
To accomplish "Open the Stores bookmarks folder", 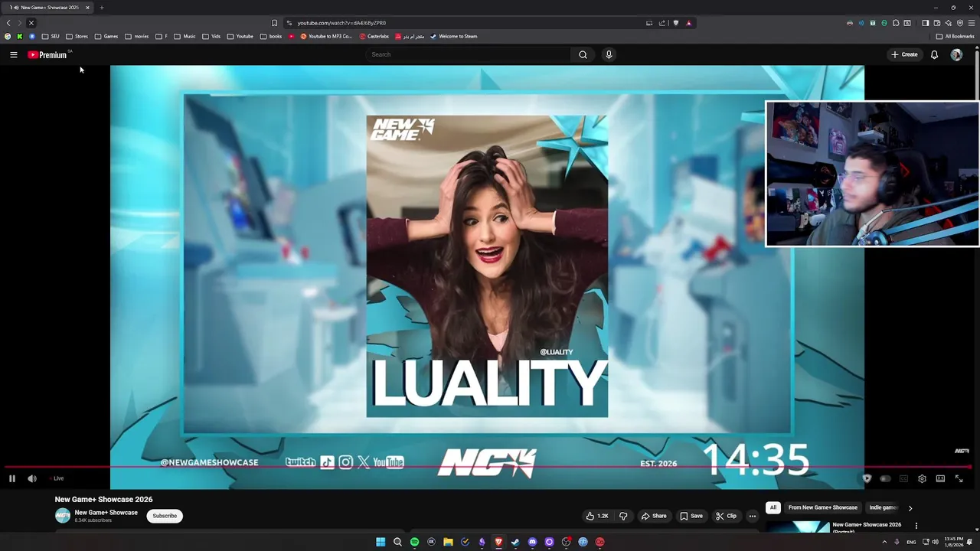I will [x=77, y=36].
